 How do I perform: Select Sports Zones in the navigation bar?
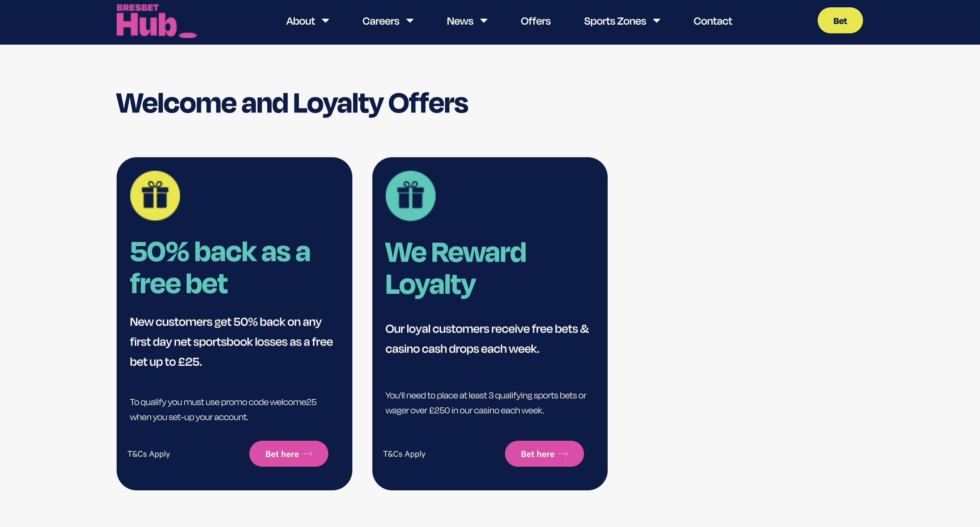coord(614,21)
